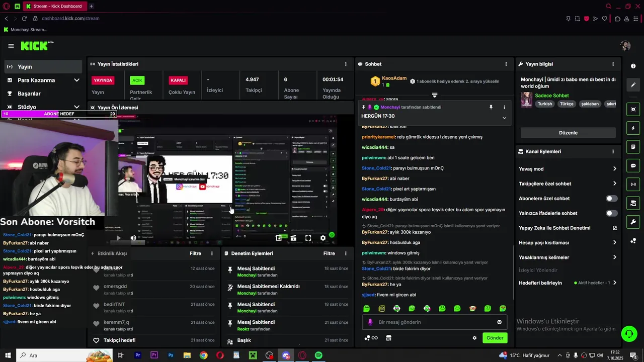The height and width of the screenshot is (362, 644).
Task: Expand the Stüdyo sidebar section
Action: pos(76,107)
